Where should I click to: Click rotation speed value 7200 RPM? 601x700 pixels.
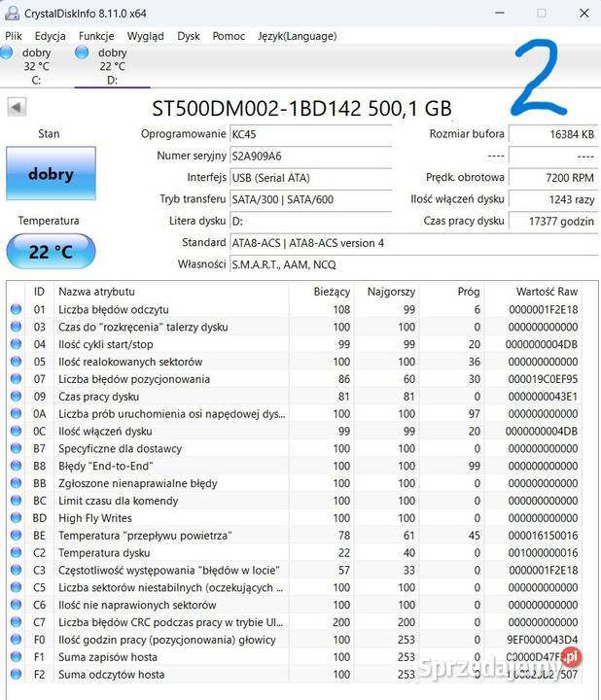point(553,178)
